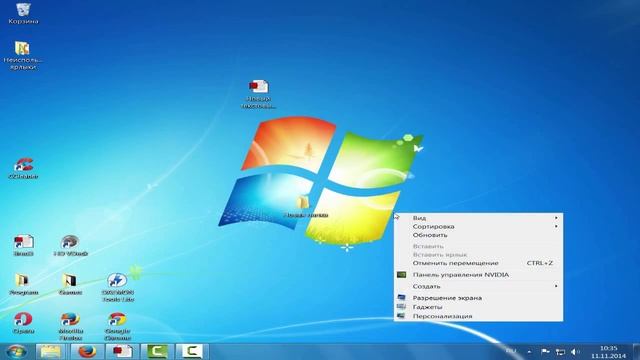This screenshot has width=640, height=360.
Task: Click the Show desktop strip after the clock
Action: pyautogui.click(x=637, y=352)
